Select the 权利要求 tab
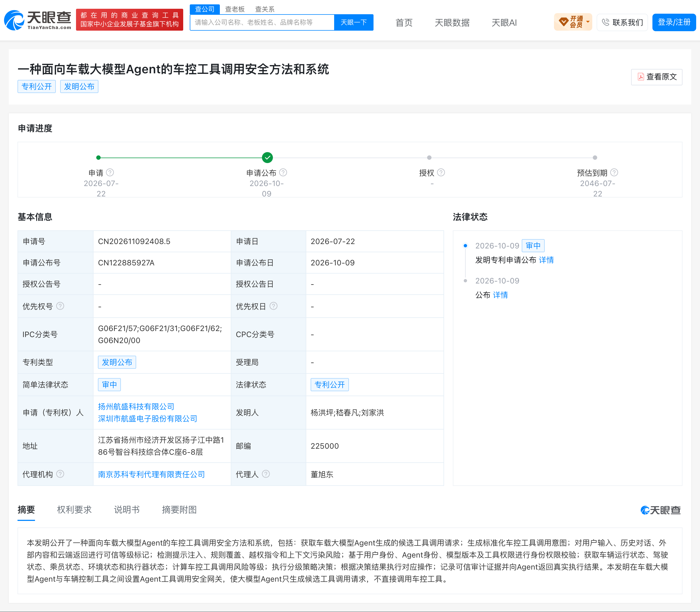 [74, 510]
